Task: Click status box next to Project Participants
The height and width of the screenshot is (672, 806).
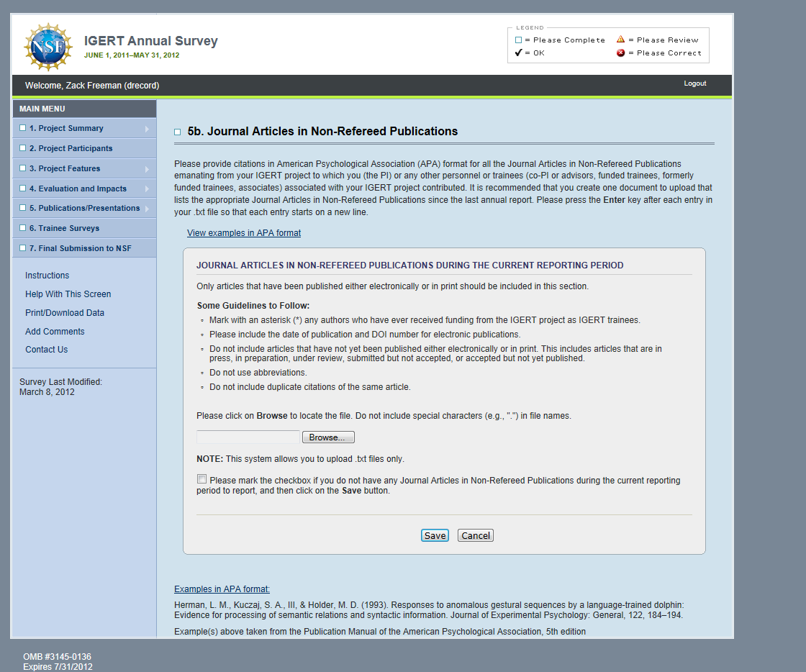Action: pos(23,148)
